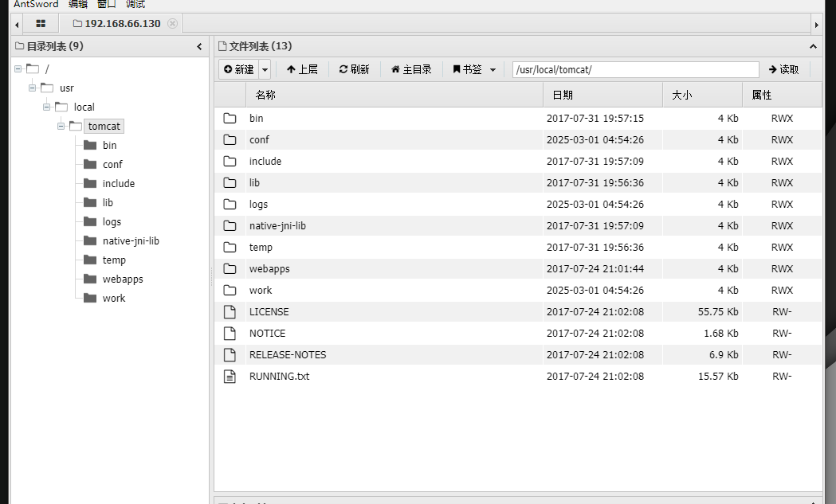Sort by 日期 column header
This screenshot has width=836, height=504.
click(563, 95)
